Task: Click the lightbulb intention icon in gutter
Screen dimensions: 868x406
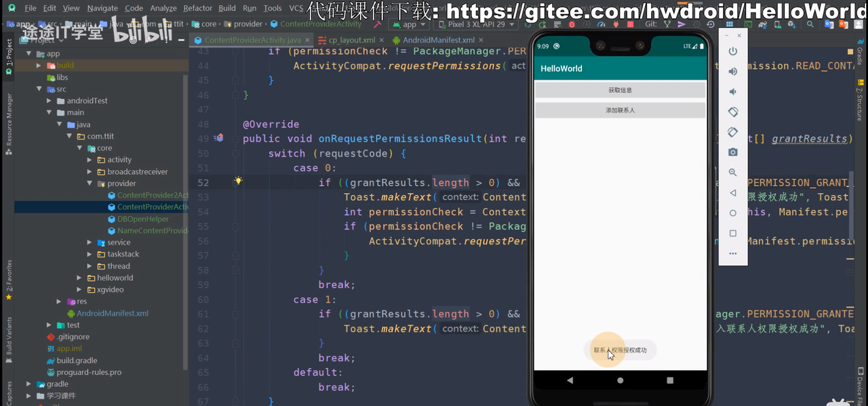Action: coord(238,182)
